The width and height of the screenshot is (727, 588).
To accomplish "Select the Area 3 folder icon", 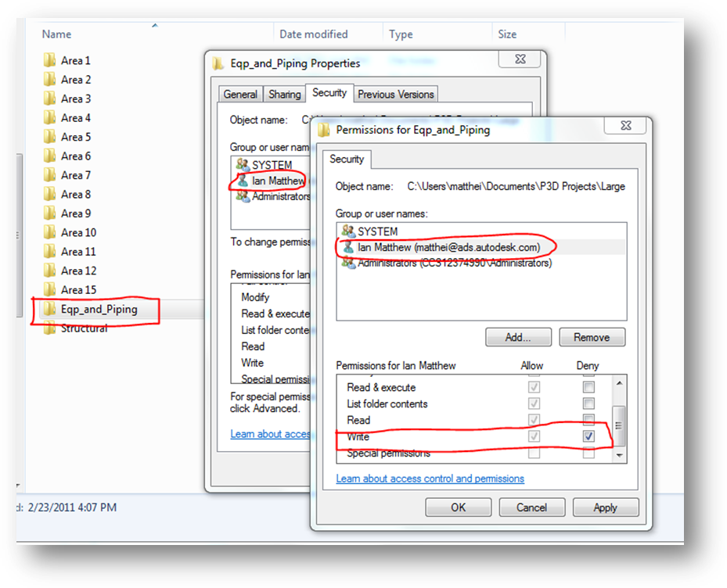I will (49, 99).
